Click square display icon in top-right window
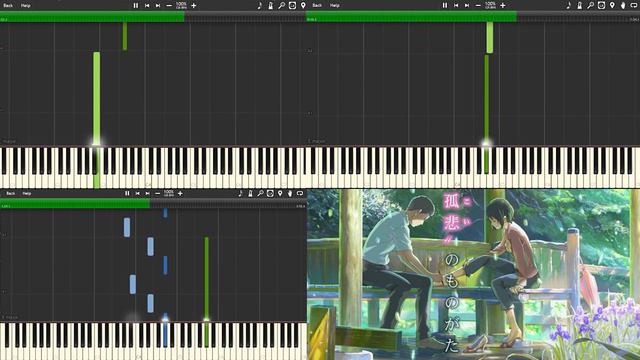This screenshot has width=640, height=360. click(601, 5)
